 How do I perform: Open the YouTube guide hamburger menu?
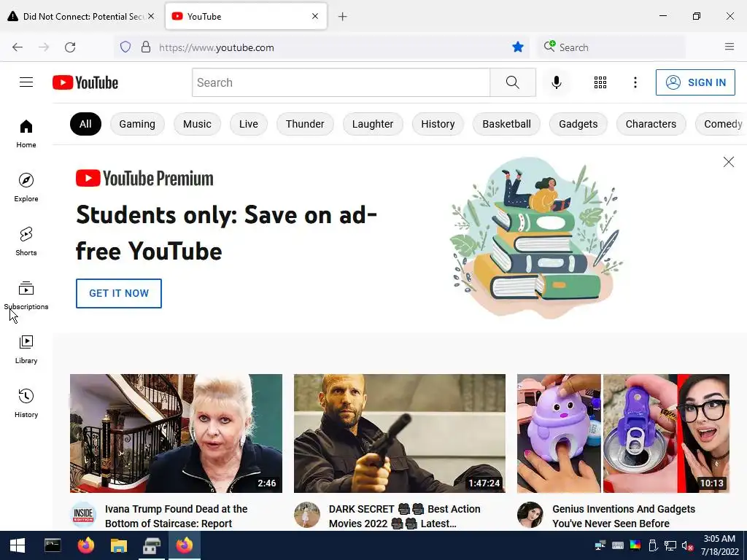(26, 82)
